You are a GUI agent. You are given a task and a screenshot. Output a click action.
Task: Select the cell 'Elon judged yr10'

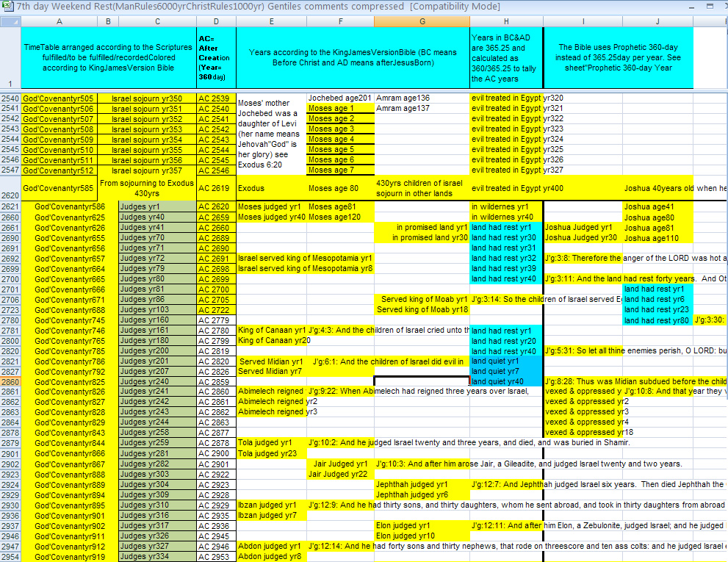(x=422, y=536)
